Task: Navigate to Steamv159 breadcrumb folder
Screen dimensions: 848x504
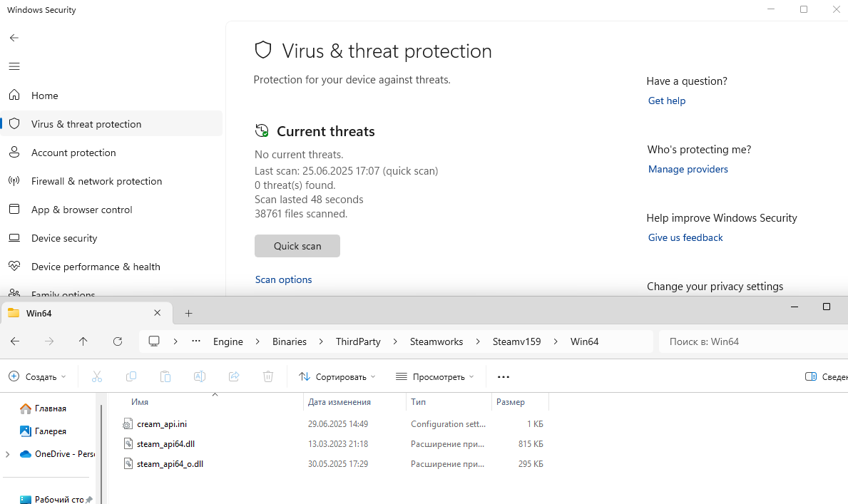Action: [516, 341]
